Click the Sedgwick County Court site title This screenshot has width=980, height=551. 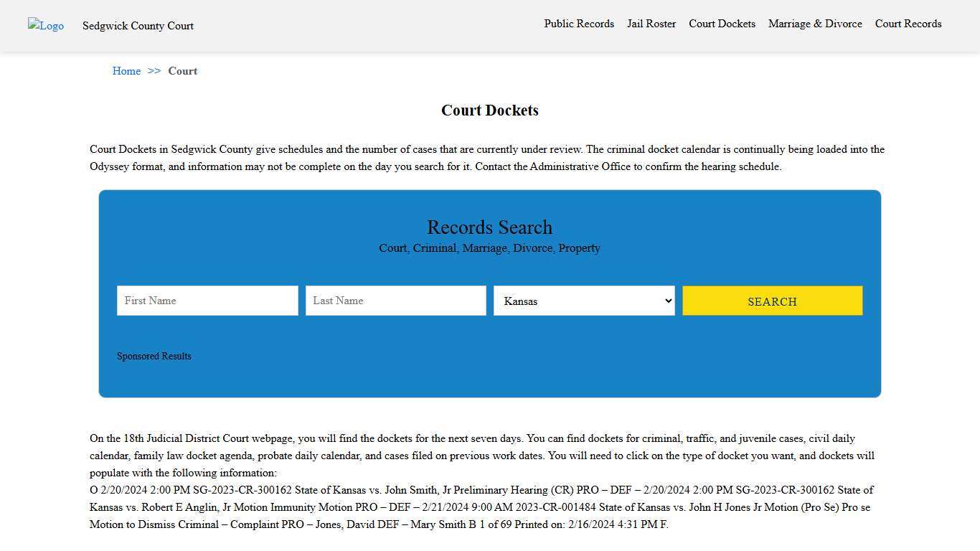(138, 26)
